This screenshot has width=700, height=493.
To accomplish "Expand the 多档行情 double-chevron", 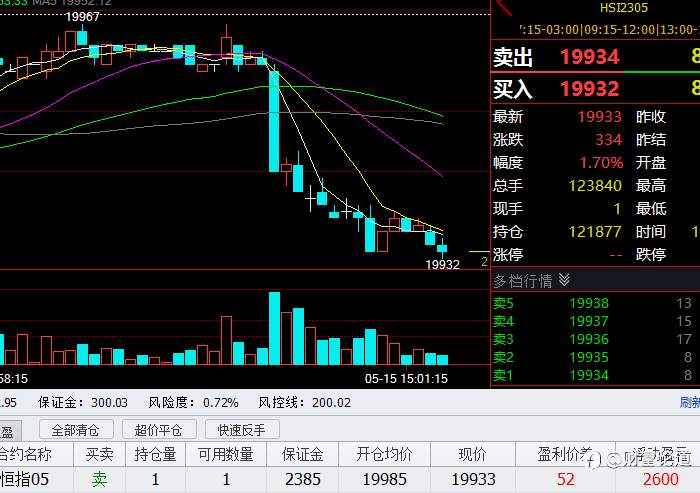I will tap(564, 280).
